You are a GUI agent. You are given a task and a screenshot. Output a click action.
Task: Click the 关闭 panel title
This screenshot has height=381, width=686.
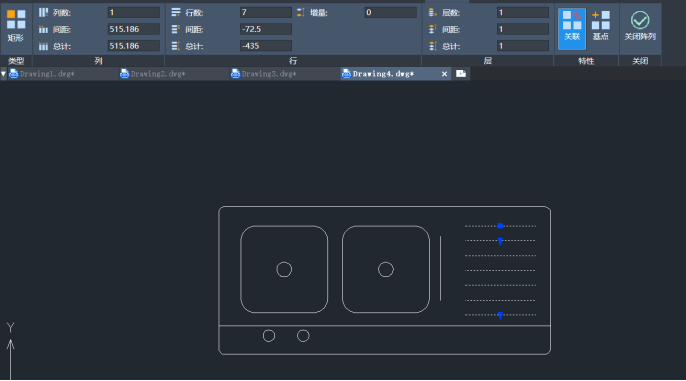pyautogui.click(x=640, y=61)
